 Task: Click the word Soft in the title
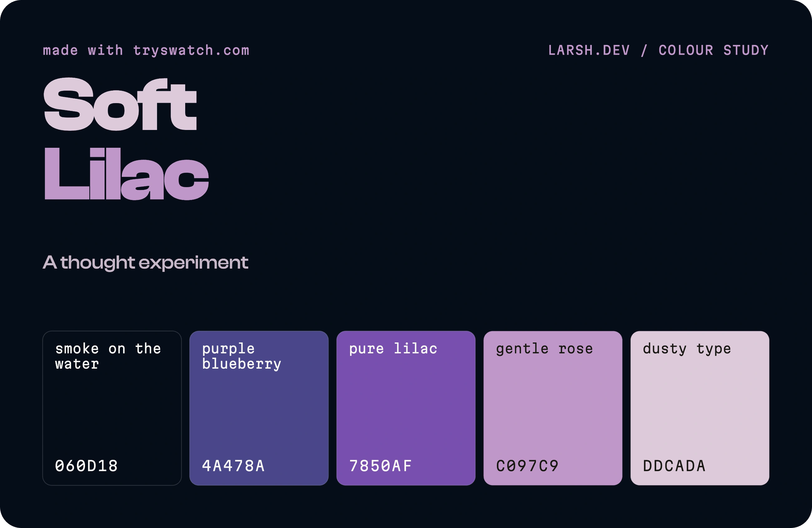tap(121, 104)
